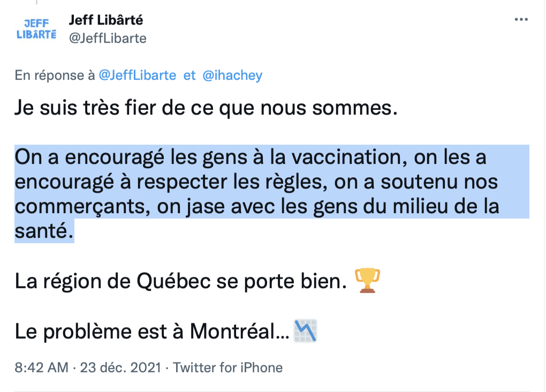Open the @ihachey mention link
The height and width of the screenshot is (392, 546).
(x=232, y=76)
